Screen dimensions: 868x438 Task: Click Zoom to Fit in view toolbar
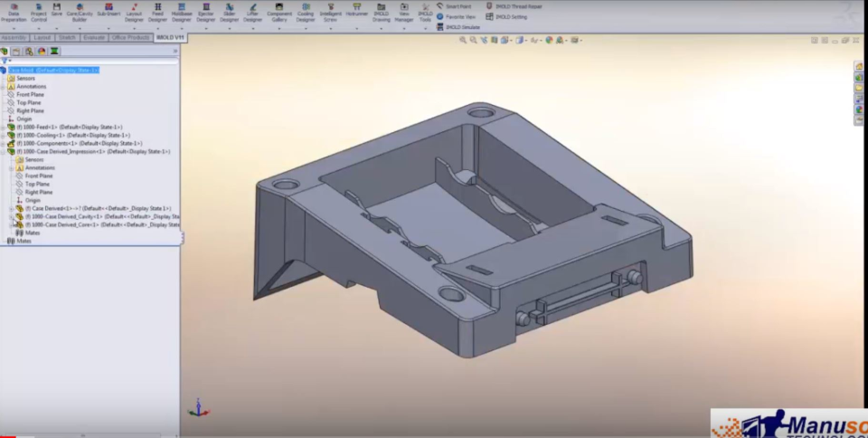point(463,41)
